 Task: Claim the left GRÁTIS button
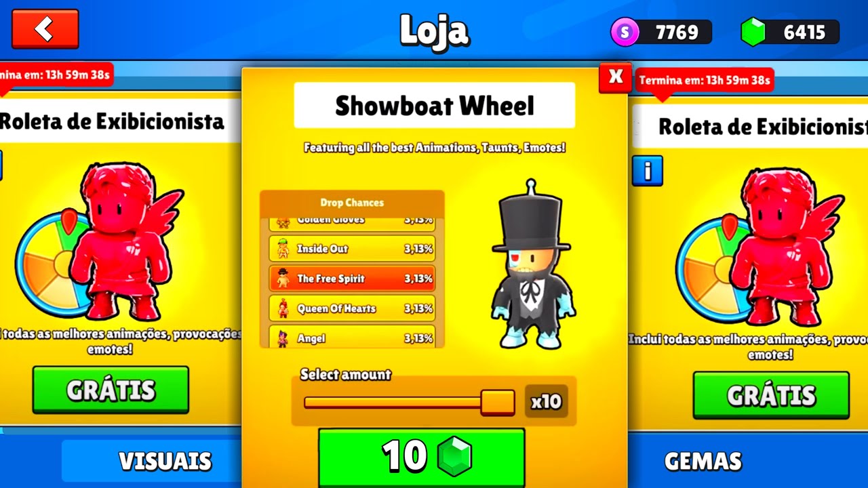[x=111, y=390]
